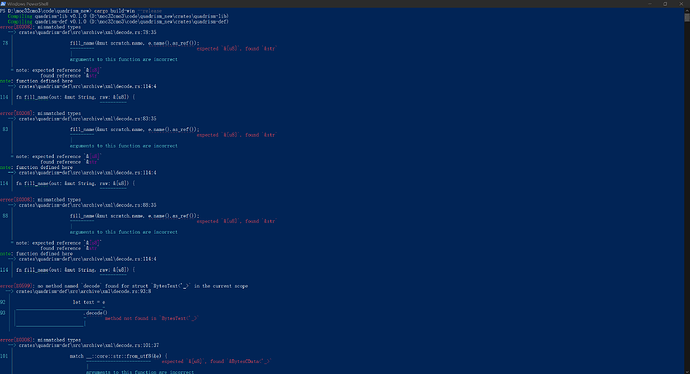Click the fill_name call on line 88
The width and height of the screenshot is (690, 374).
pos(134,216)
